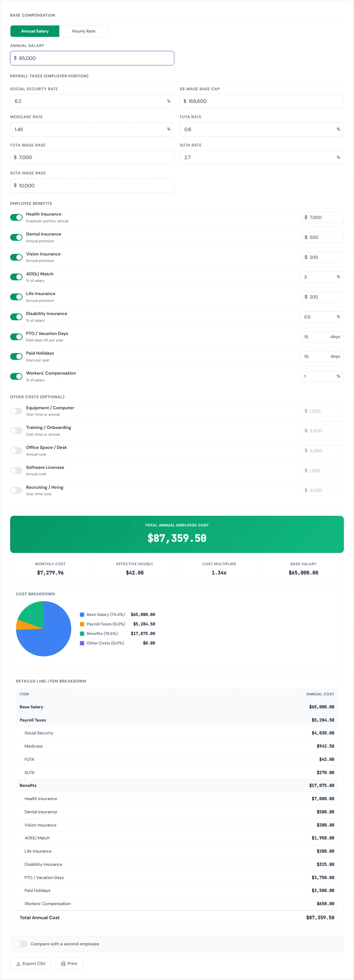Edit Disability Insurance percentage field
The width and height of the screenshot is (354, 980).
click(322, 317)
